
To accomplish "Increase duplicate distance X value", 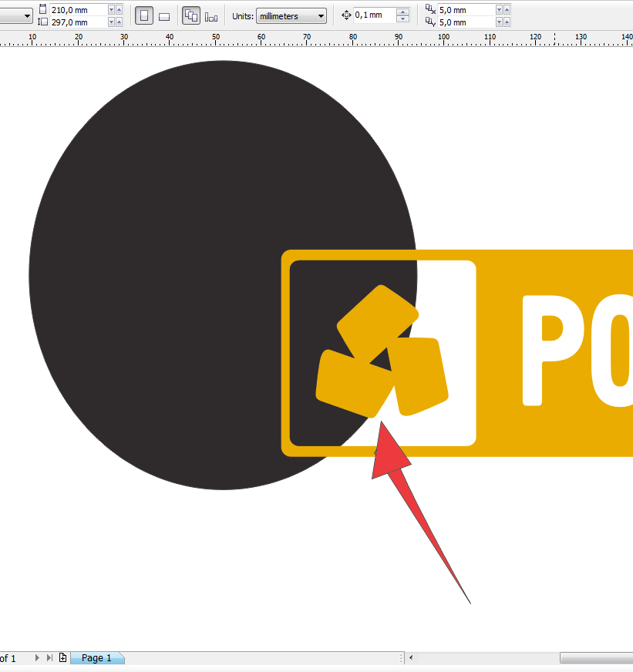I will [507, 10].
